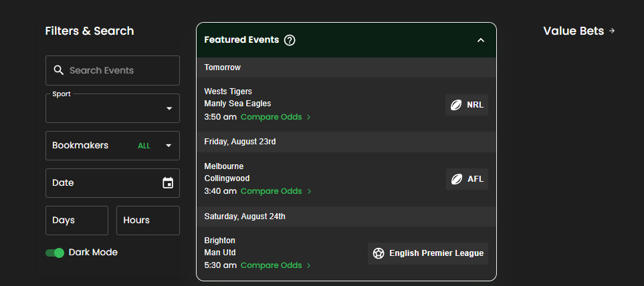Click the Days input field
Viewport: 644px width, 286px height.
[x=77, y=221]
